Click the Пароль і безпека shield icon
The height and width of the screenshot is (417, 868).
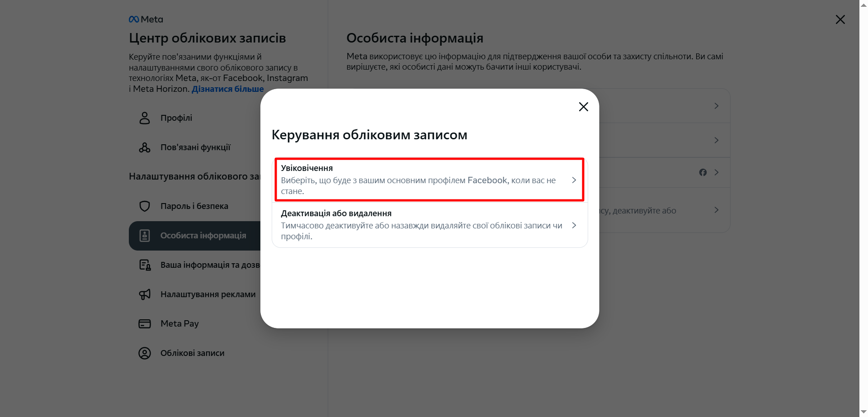(x=145, y=206)
